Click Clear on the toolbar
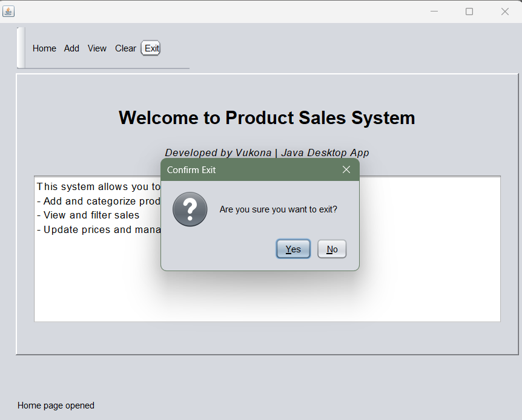This screenshot has height=420, width=522. [x=125, y=48]
